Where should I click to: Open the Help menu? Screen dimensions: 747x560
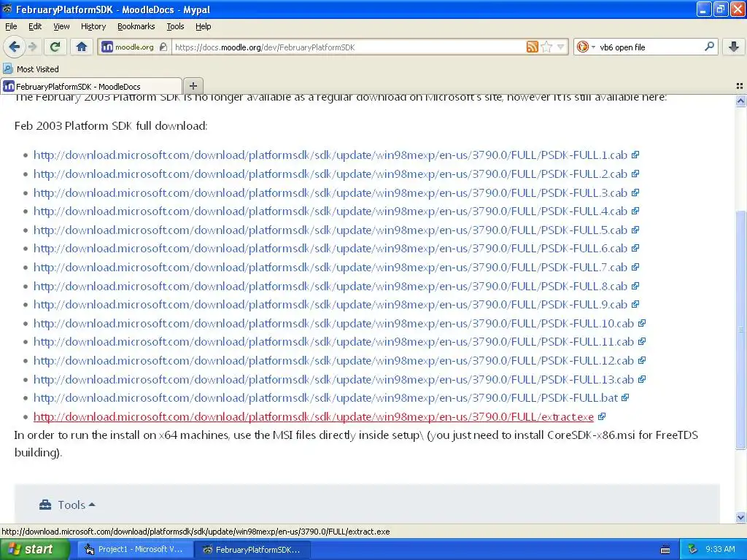pyautogui.click(x=204, y=27)
